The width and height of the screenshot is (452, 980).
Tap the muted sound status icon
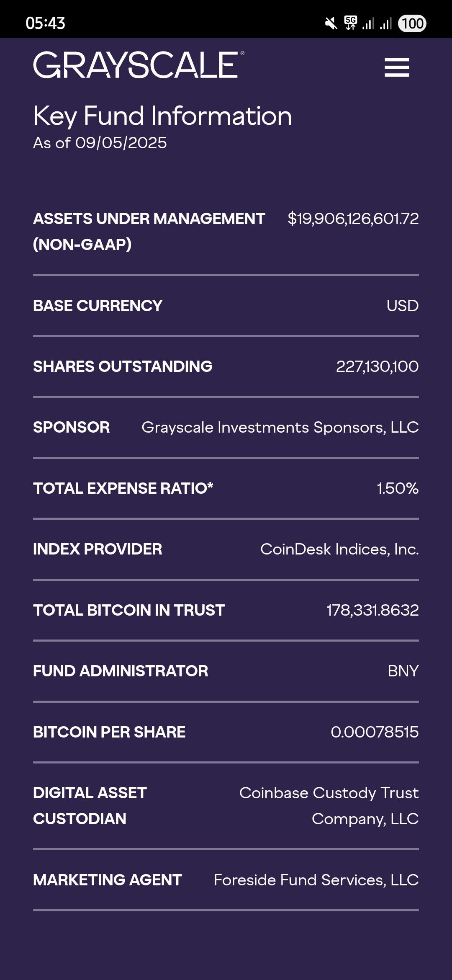click(x=331, y=23)
